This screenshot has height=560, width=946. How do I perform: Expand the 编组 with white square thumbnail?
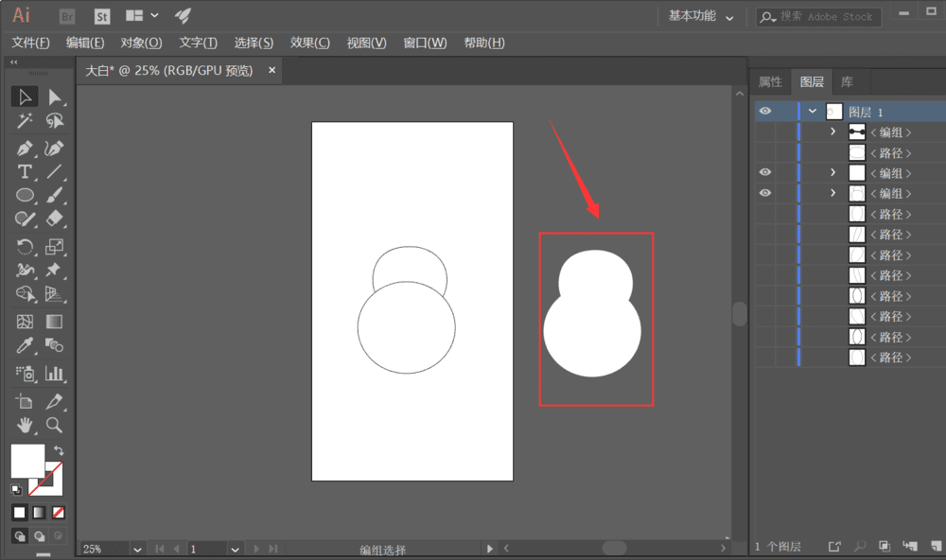[x=833, y=172]
